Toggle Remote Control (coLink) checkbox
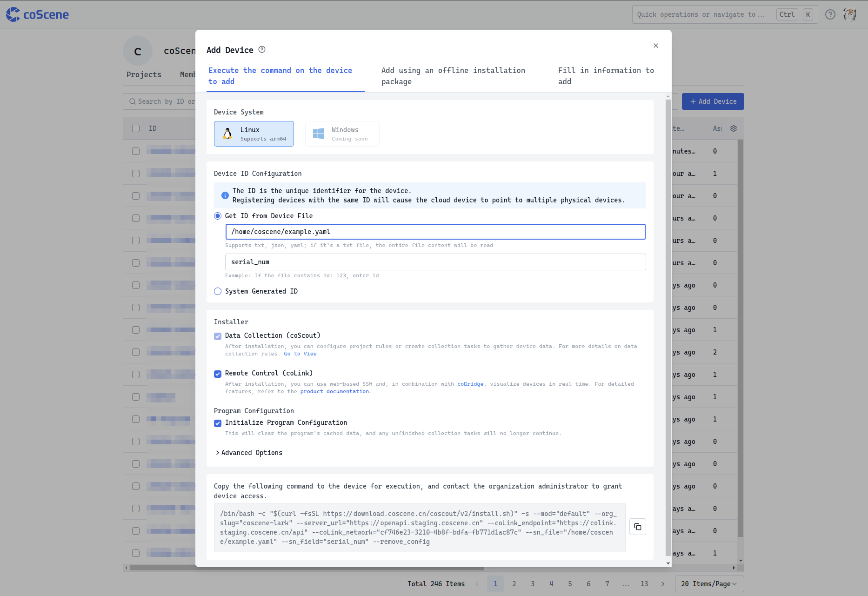The image size is (868, 596). pos(218,374)
